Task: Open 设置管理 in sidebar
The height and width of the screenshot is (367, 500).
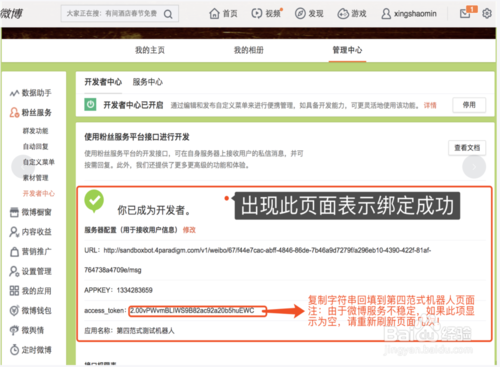Action: pos(36,271)
